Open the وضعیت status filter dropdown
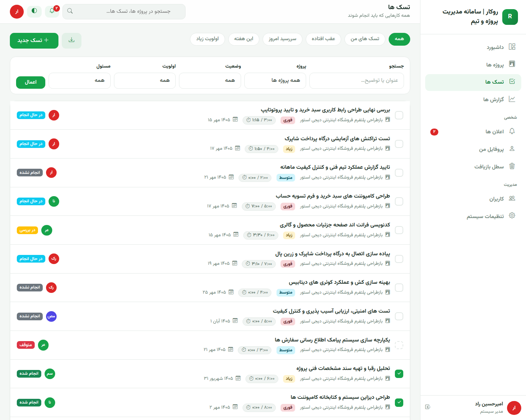Image resolution: width=526 pixels, height=420 pixels. point(210,81)
